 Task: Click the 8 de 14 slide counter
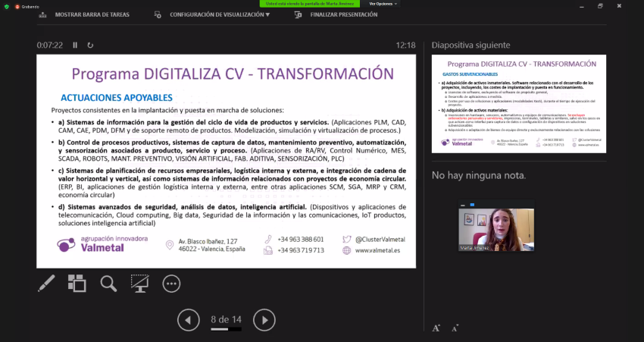[227, 319]
